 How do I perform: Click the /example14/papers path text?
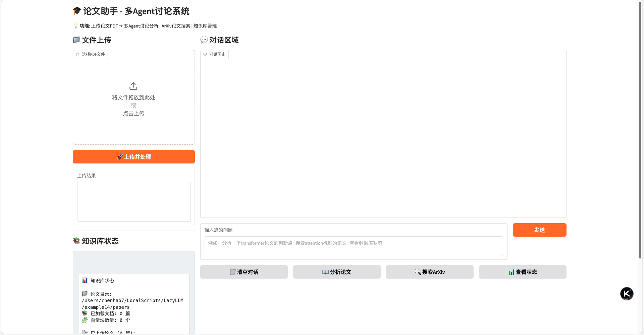[x=106, y=307]
